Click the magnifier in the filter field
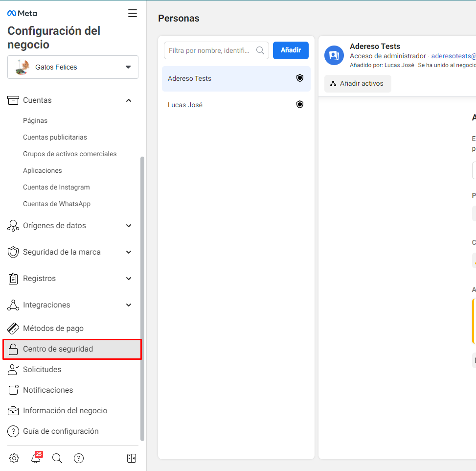Viewport: 476px width, 471px height. tap(260, 50)
